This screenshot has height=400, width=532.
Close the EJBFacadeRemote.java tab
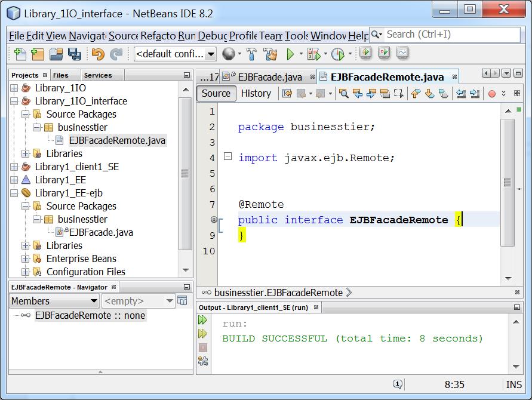[454, 77]
